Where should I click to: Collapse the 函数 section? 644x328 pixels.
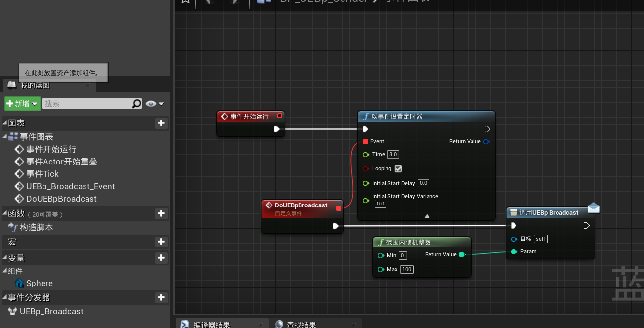click(x=5, y=213)
